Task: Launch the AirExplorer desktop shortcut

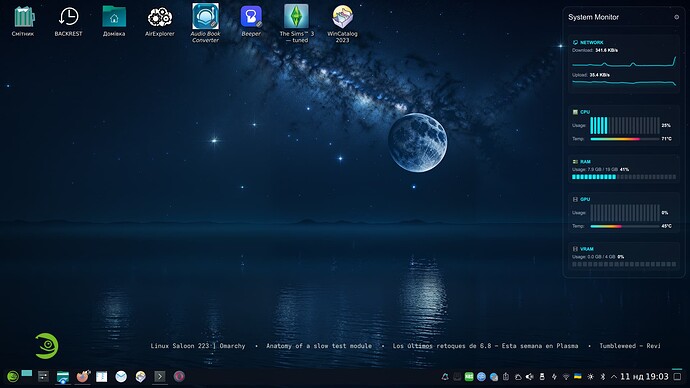Action: [x=160, y=21]
